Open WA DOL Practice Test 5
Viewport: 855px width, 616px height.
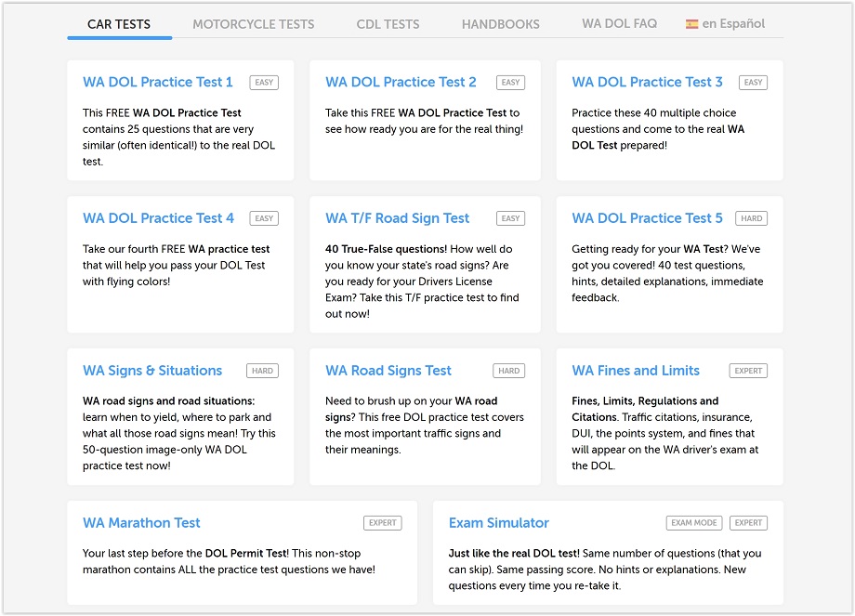[x=647, y=218]
